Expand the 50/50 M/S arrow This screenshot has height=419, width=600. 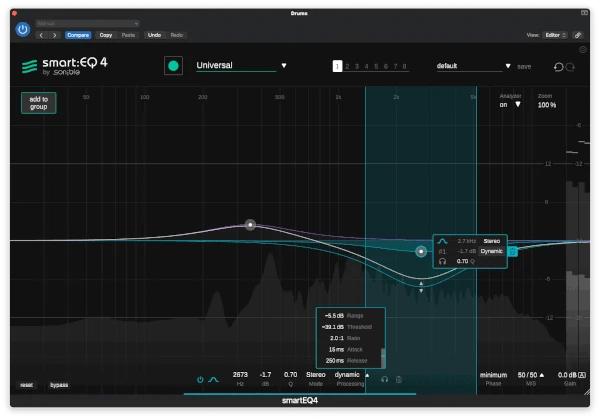click(541, 375)
